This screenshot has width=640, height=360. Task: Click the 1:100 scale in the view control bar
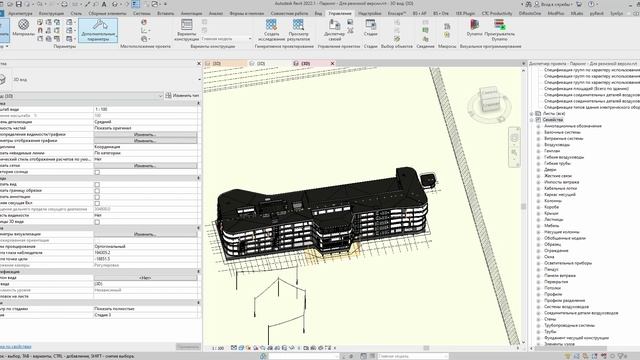[218, 348]
